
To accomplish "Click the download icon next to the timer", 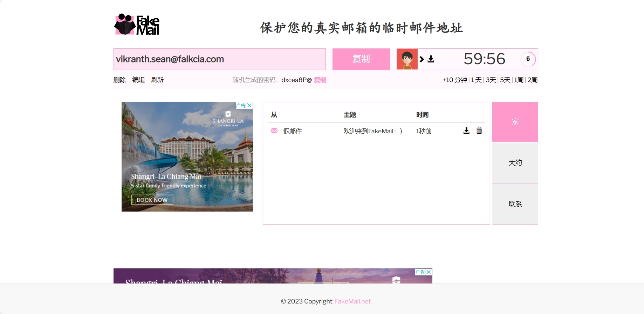I will click(431, 59).
